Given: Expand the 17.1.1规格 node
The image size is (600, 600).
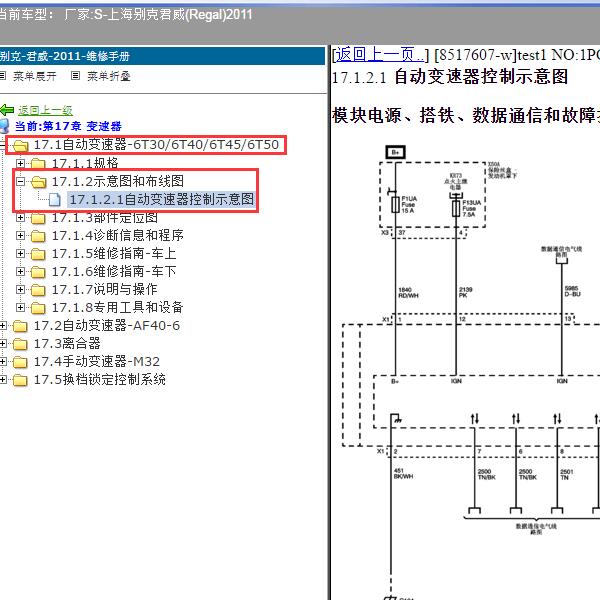Looking at the screenshot, I should point(20,163).
